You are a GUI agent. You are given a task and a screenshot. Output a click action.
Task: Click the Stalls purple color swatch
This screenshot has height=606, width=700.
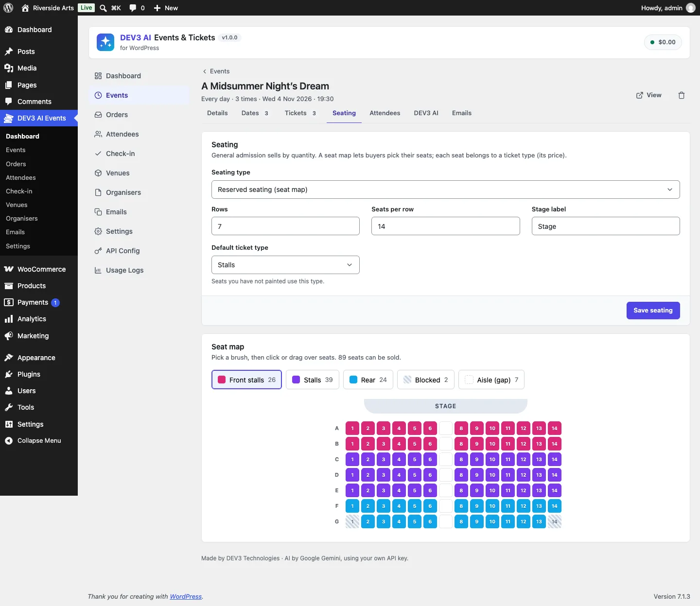pyautogui.click(x=296, y=380)
